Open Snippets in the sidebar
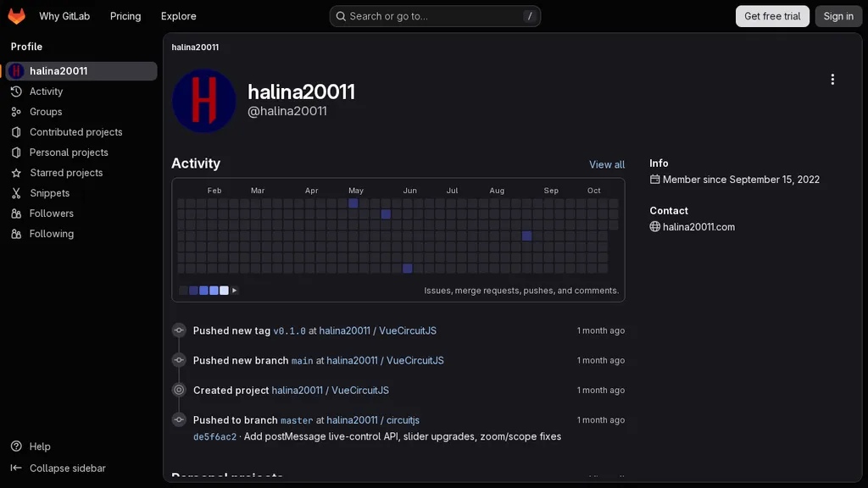 click(x=81, y=193)
